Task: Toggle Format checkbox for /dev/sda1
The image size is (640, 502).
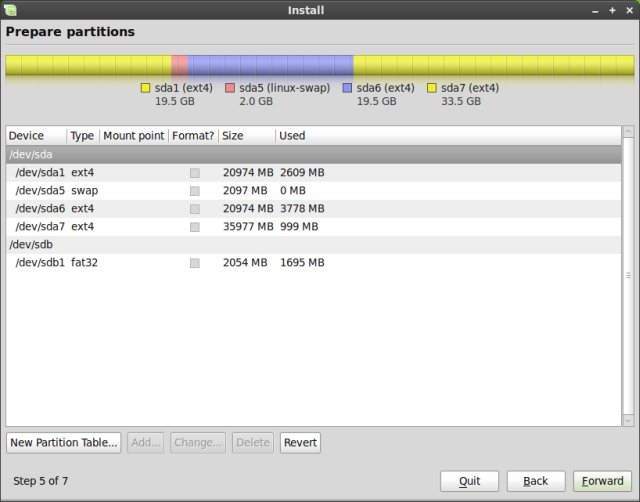Action: [x=195, y=173]
